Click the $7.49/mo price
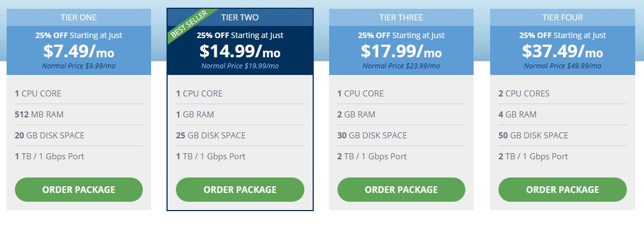This screenshot has width=644, height=226. point(79,51)
